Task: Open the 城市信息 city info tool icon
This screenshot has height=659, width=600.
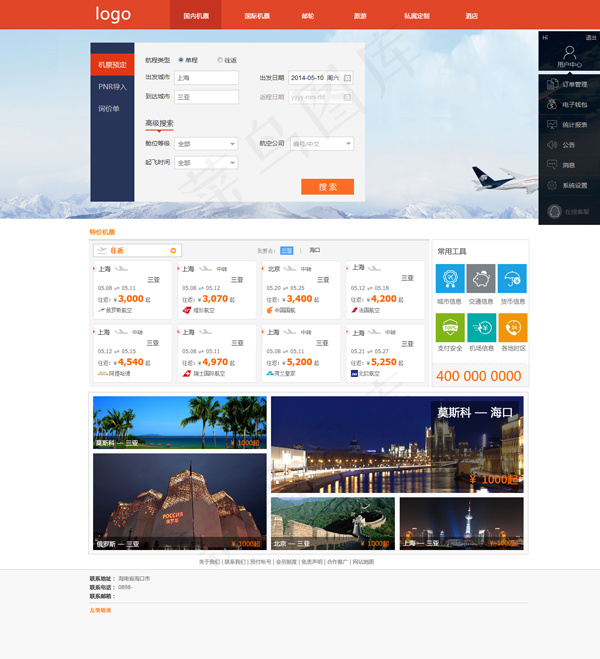Action: 450,278
